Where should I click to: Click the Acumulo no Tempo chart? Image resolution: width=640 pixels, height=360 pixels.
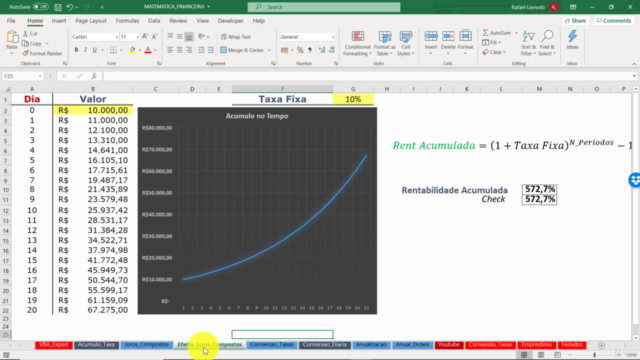257,211
